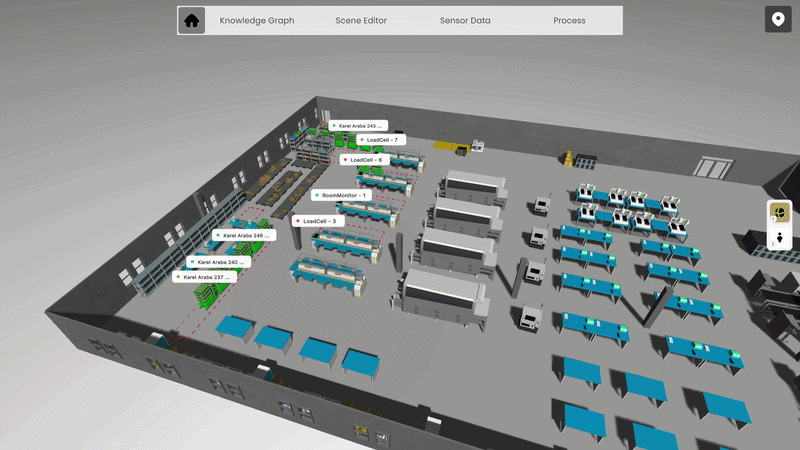This screenshot has width=800, height=450.
Task: Click green status dot on Karel Araba 243
Action: pos(334,126)
